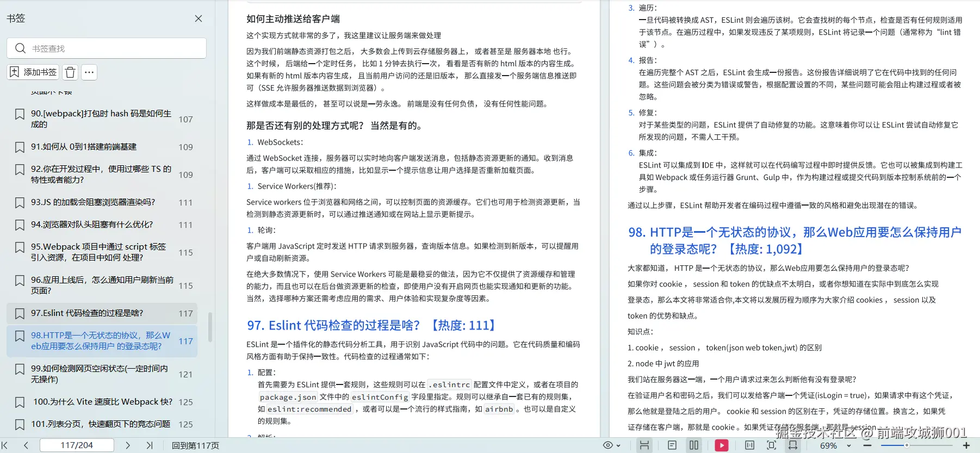The height and width of the screenshot is (453, 980).
Task: Click heading 98. HTTP是一个无状态的协议
Action: (795, 240)
